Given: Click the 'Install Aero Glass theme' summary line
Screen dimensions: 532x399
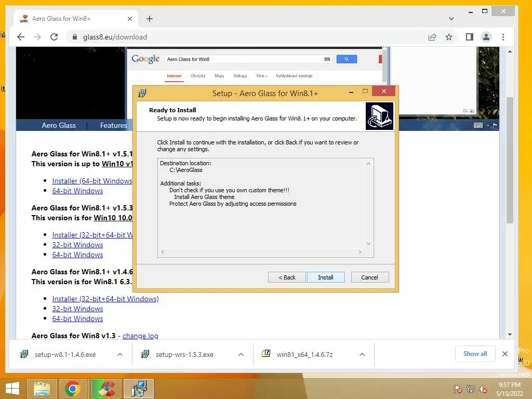Looking at the screenshot, I should coord(204,197).
